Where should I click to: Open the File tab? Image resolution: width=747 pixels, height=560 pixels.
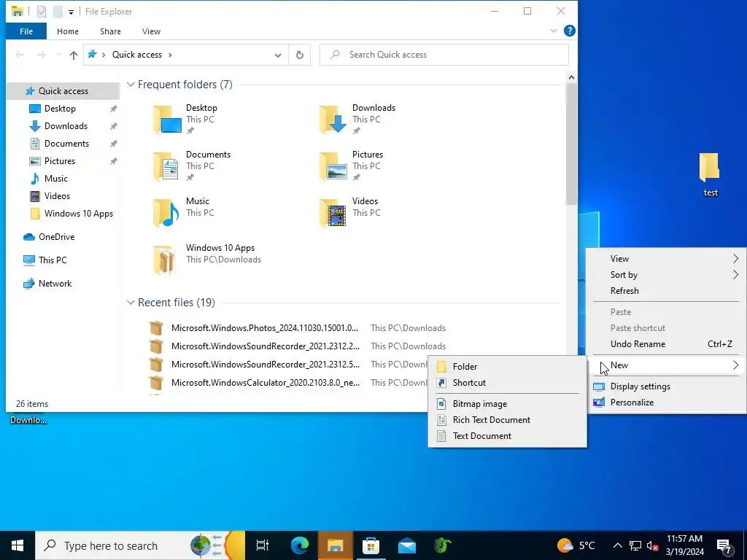pyautogui.click(x=26, y=31)
